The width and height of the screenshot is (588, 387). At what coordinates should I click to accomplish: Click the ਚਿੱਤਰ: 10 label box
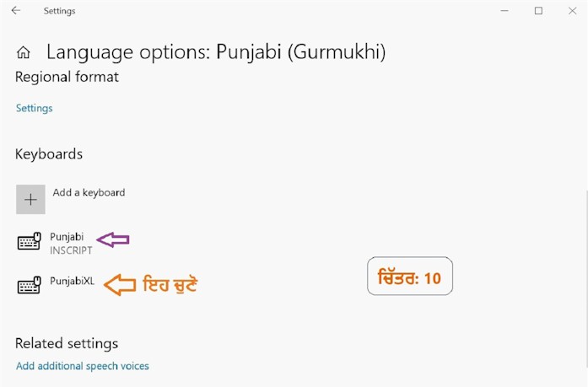click(x=410, y=276)
